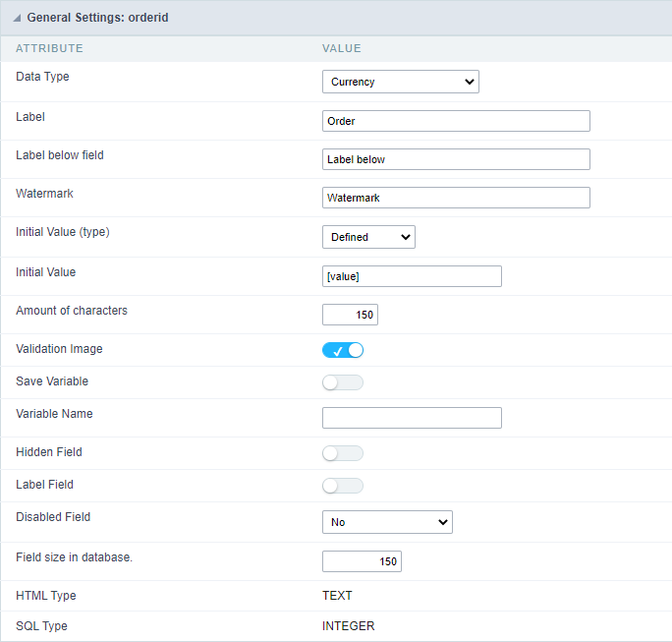Focus the Label below field input
This screenshot has width=672, height=642.
pyautogui.click(x=456, y=159)
